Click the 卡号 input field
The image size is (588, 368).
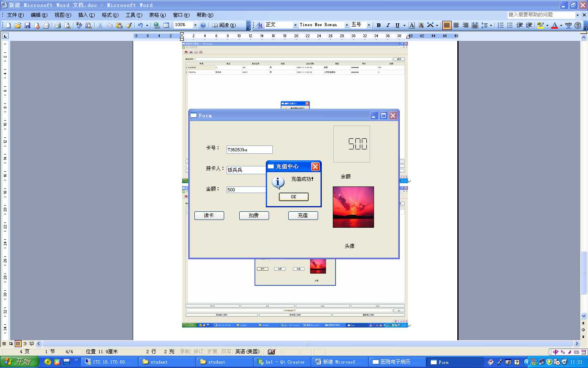click(x=249, y=150)
